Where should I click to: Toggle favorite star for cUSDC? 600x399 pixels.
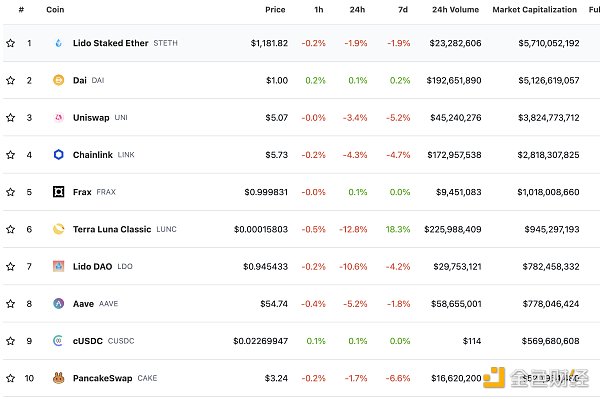click(11, 341)
